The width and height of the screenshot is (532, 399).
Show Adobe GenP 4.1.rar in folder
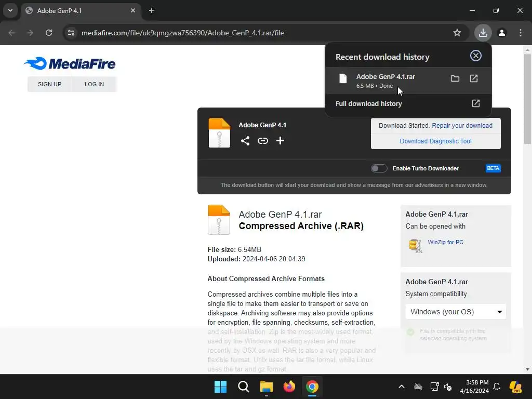coord(455,79)
